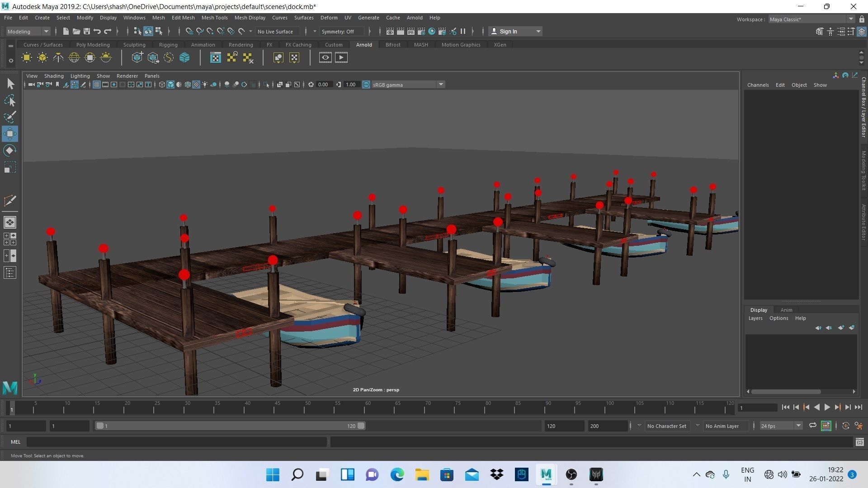The image size is (868, 488).
Task: Add an Arnold Physical Sky
Action: (105, 57)
